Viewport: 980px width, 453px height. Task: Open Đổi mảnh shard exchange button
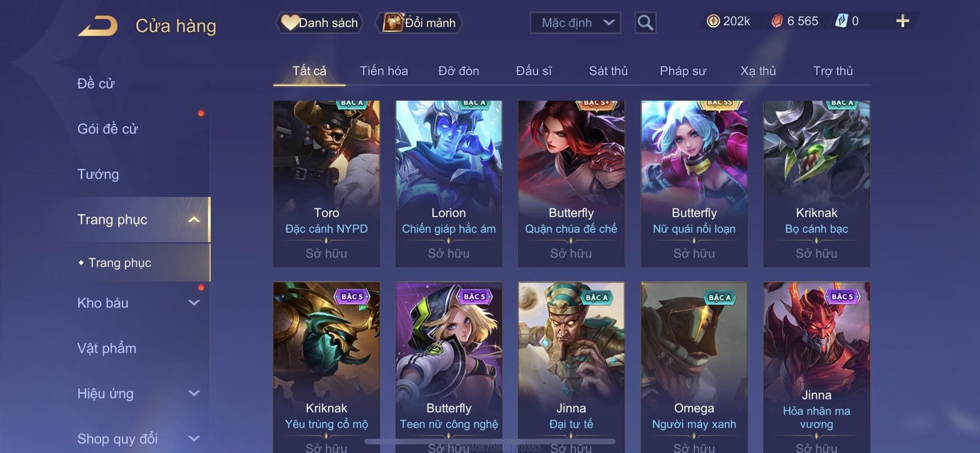coord(419,23)
